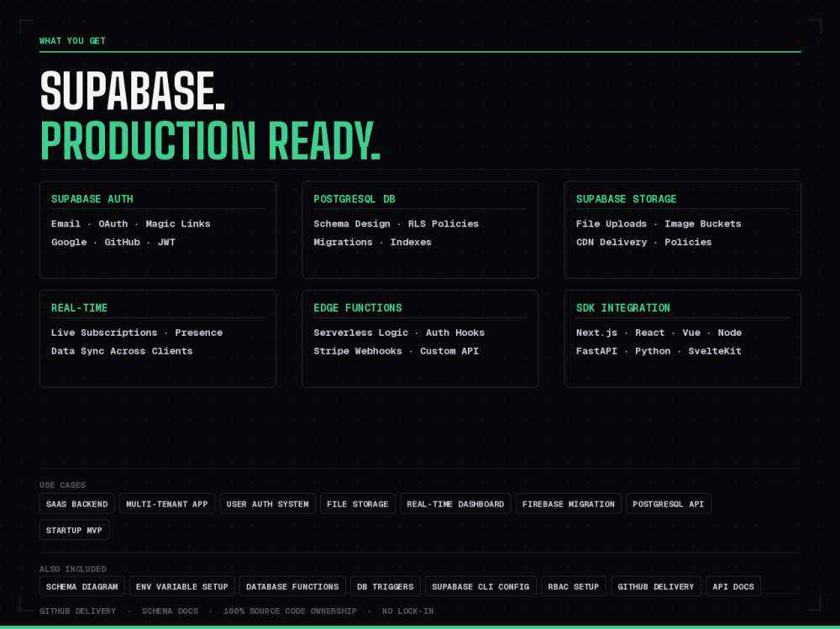Click 'Stripe Webhooks · Custom API' line
The width and height of the screenshot is (840, 629).
(x=396, y=350)
